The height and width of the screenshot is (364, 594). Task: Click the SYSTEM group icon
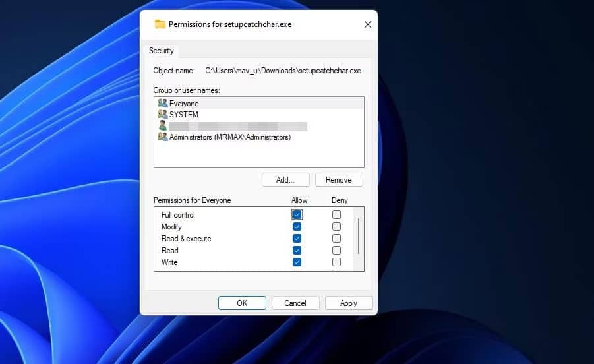(x=163, y=114)
